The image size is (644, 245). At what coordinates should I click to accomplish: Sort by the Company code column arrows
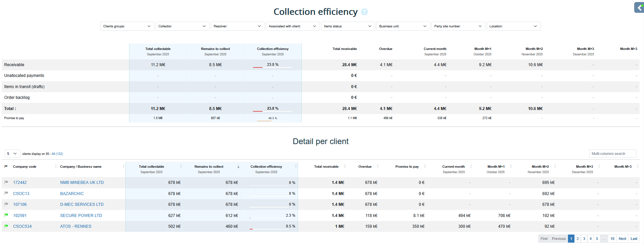[56, 167]
